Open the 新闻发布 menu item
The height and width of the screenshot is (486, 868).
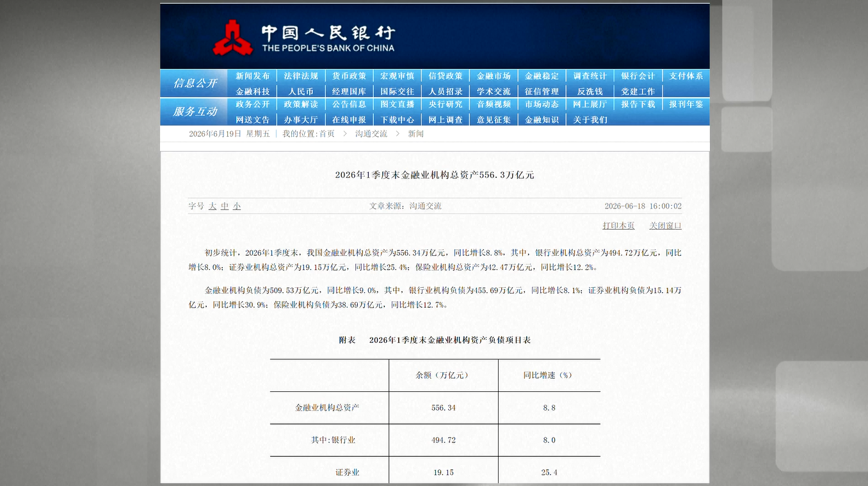pyautogui.click(x=253, y=76)
